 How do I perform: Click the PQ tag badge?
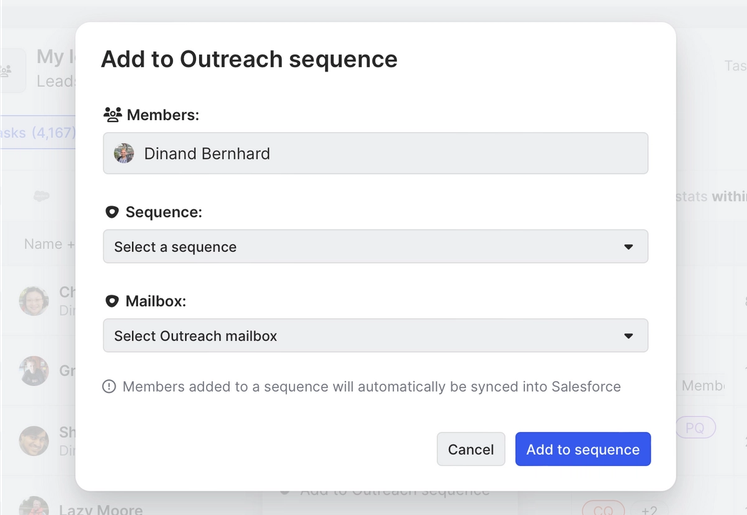pos(694,428)
